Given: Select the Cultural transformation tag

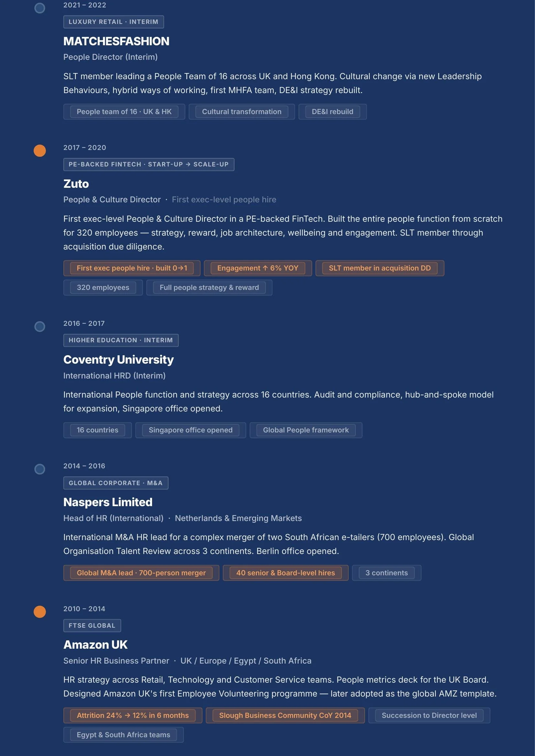Looking at the screenshot, I should (242, 112).
